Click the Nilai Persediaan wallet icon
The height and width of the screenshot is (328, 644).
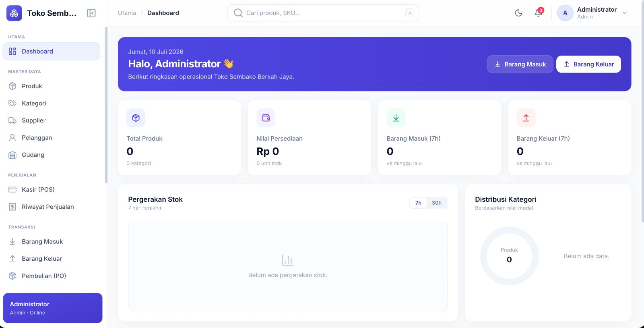[266, 118]
